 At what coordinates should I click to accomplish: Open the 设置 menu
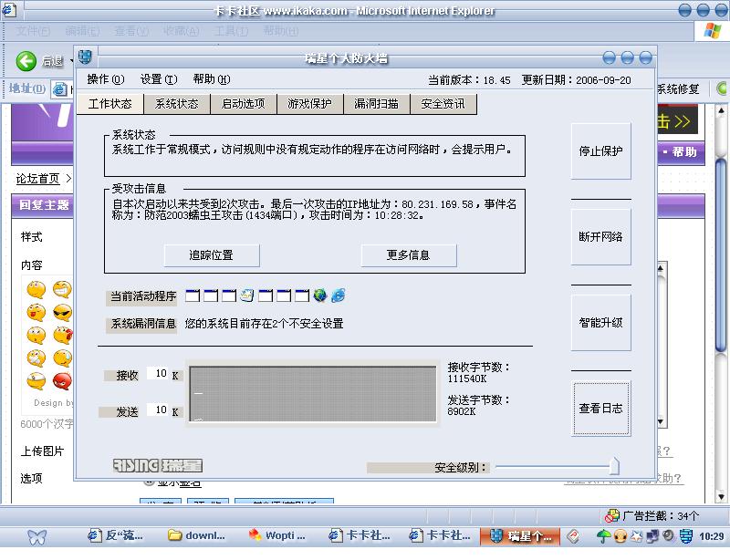click(159, 79)
